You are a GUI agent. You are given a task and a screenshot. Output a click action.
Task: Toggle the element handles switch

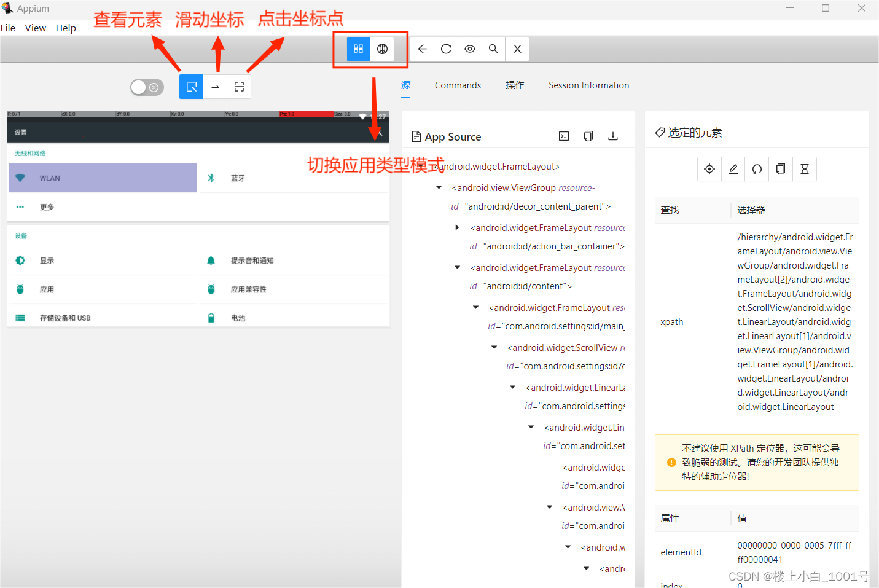point(147,87)
